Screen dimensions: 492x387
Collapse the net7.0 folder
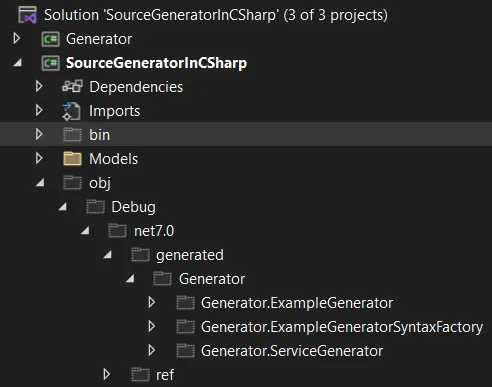pyautogui.click(x=85, y=231)
